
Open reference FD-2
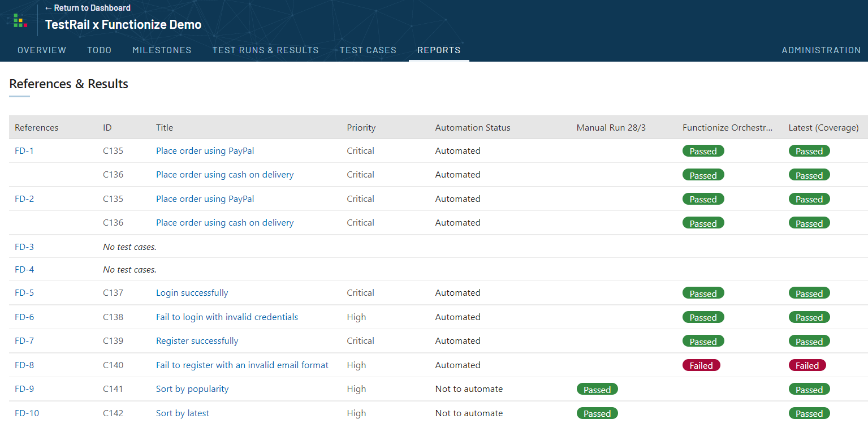click(x=24, y=199)
